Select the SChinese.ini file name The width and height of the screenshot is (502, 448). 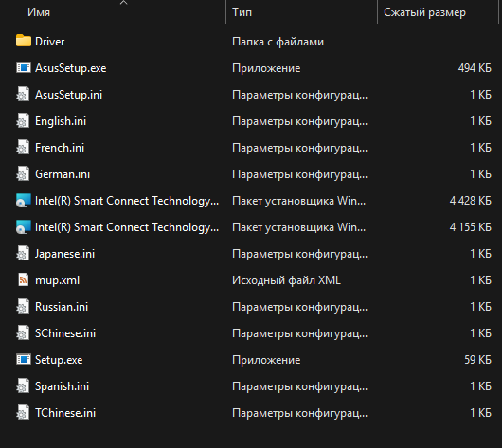click(x=65, y=333)
